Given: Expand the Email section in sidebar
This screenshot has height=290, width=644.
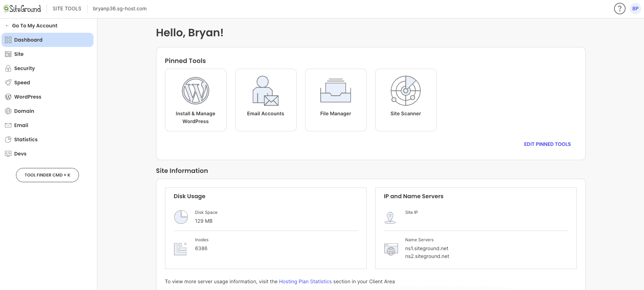Looking at the screenshot, I should coord(48,125).
